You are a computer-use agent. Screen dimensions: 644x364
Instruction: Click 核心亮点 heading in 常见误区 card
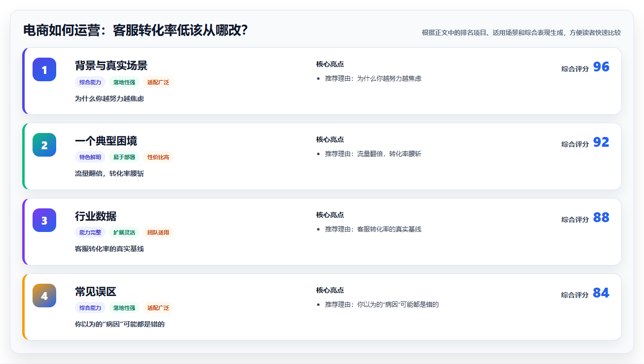point(330,290)
